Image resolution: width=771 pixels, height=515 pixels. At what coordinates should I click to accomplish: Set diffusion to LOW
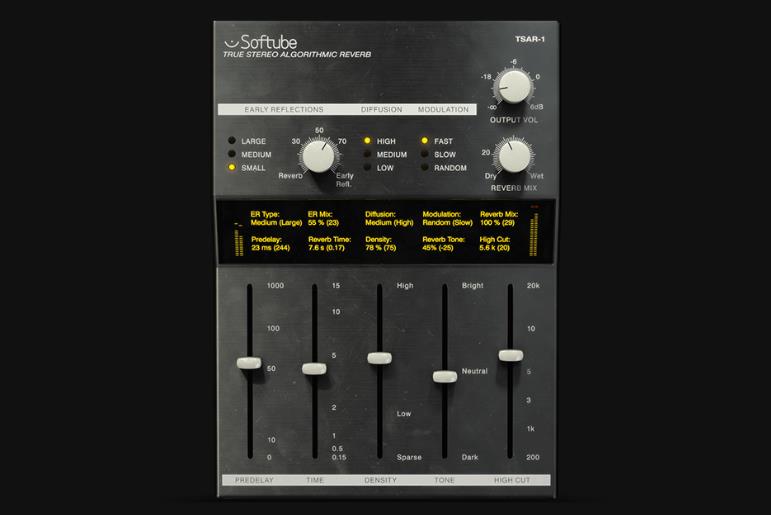pyautogui.click(x=367, y=167)
